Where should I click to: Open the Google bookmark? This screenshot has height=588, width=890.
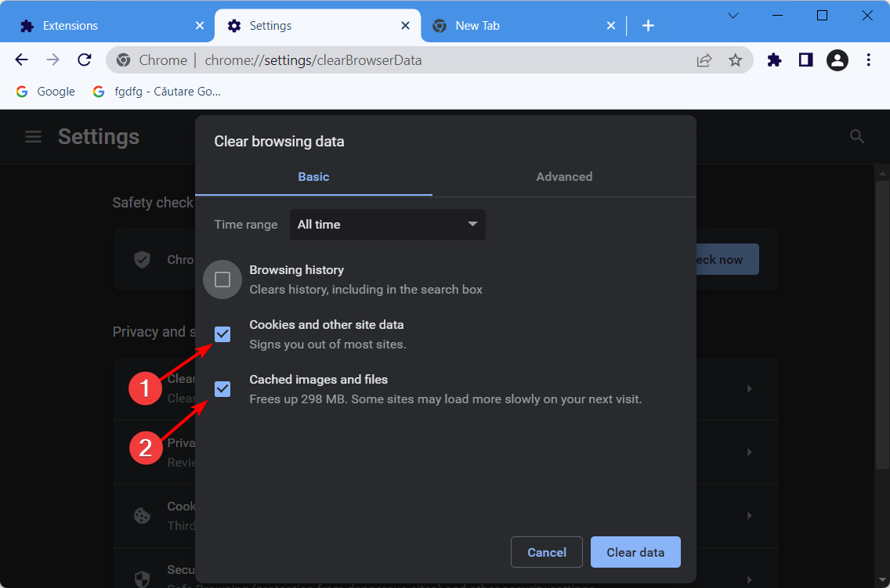pyautogui.click(x=45, y=92)
